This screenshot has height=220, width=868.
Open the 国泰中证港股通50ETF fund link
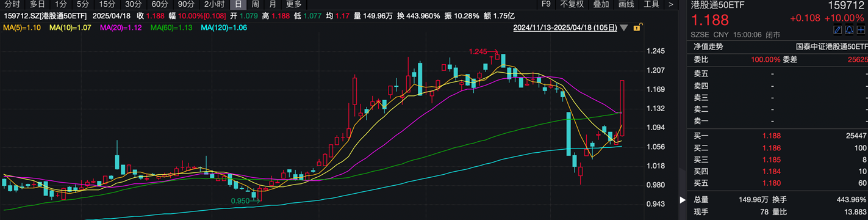tap(831, 46)
